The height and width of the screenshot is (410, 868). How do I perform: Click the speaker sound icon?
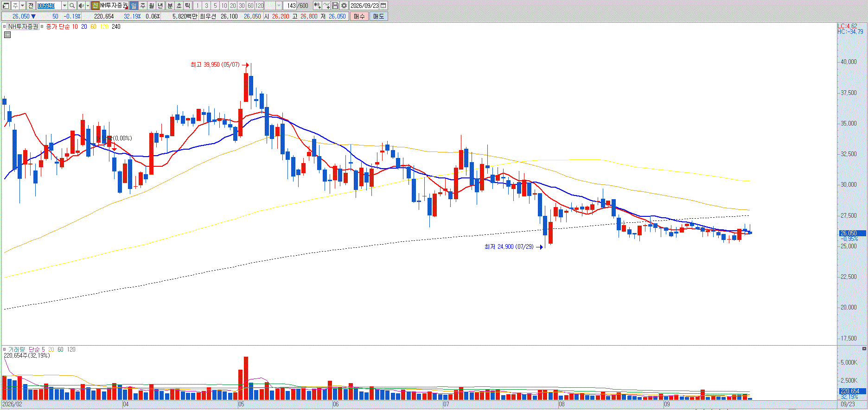point(81,6)
